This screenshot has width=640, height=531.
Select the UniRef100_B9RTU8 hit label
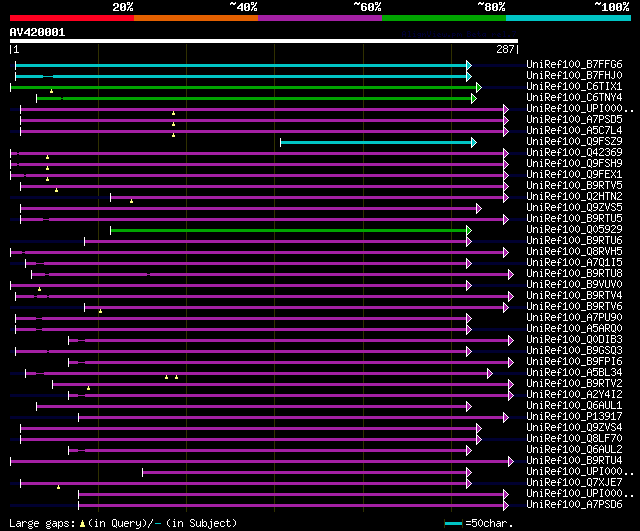pyautogui.click(x=574, y=274)
